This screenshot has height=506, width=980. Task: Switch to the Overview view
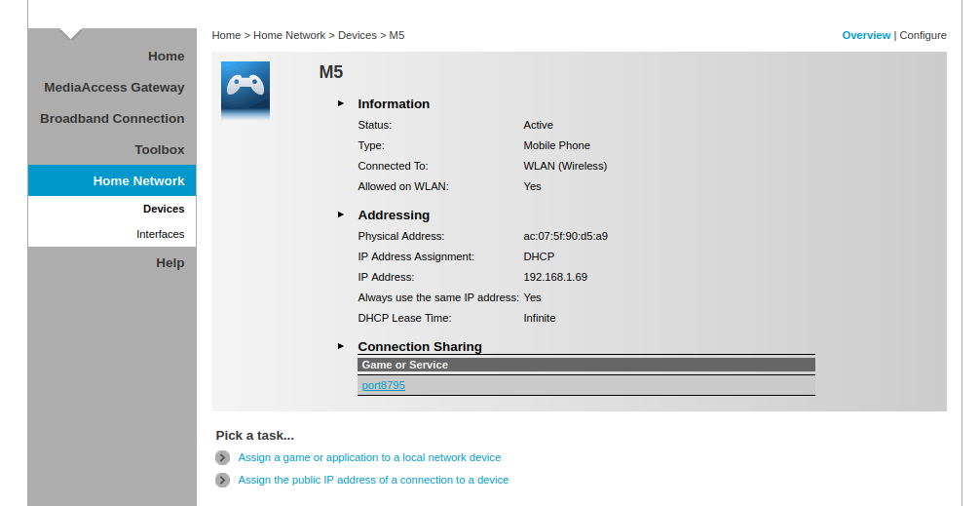click(865, 35)
